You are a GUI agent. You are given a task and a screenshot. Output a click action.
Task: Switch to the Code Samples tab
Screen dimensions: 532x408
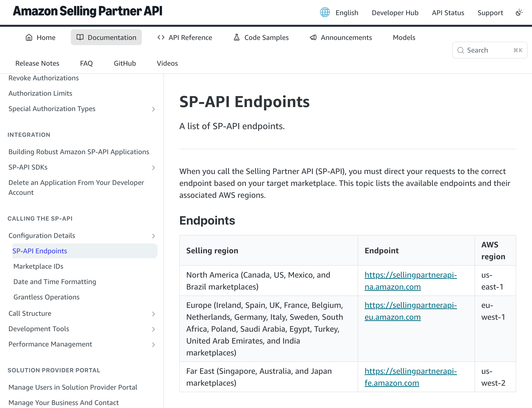tap(261, 37)
